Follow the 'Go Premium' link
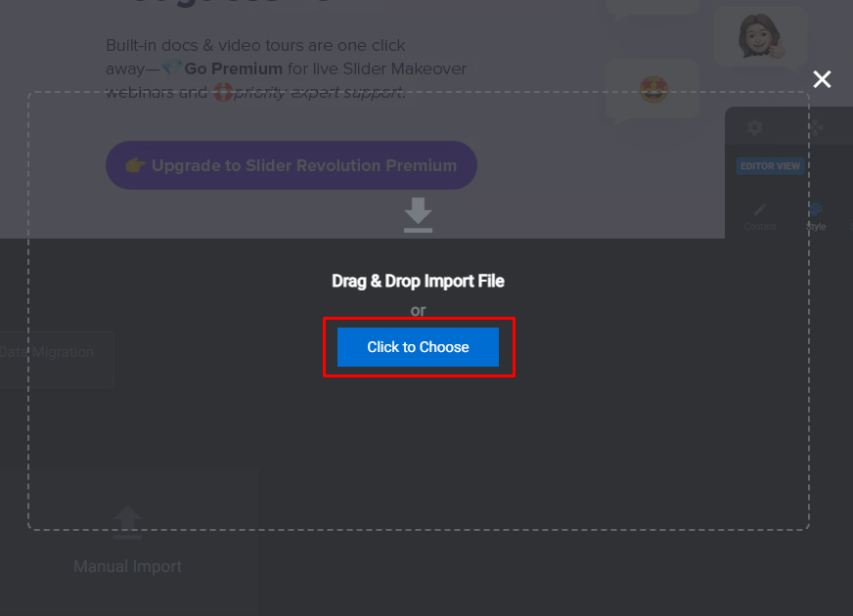Image resolution: width=853 pixels, height=616 pixels. (234, 68)
